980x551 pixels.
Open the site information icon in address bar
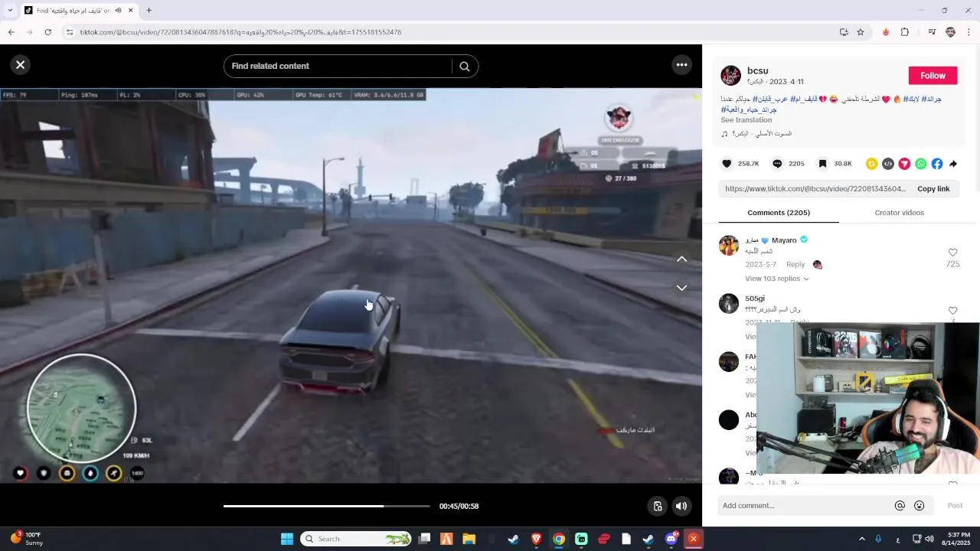70,32
